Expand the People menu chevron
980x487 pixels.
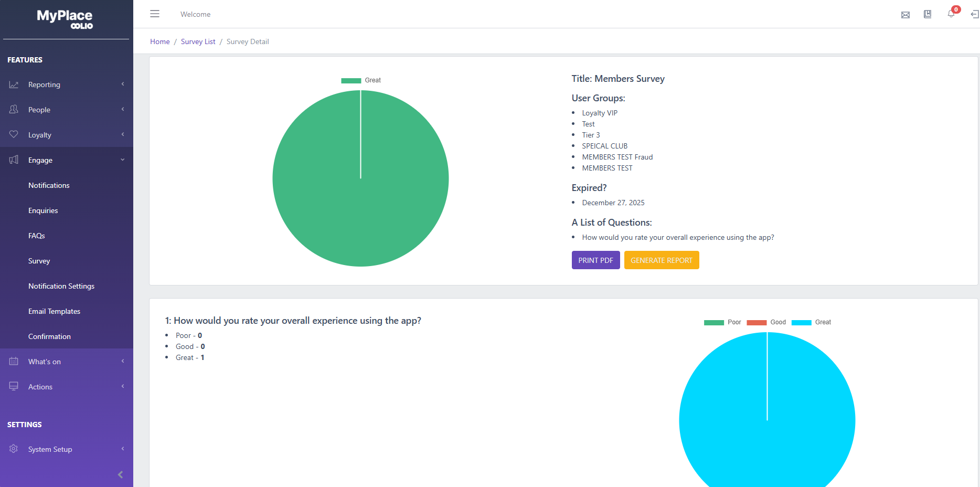coord(123,109)
